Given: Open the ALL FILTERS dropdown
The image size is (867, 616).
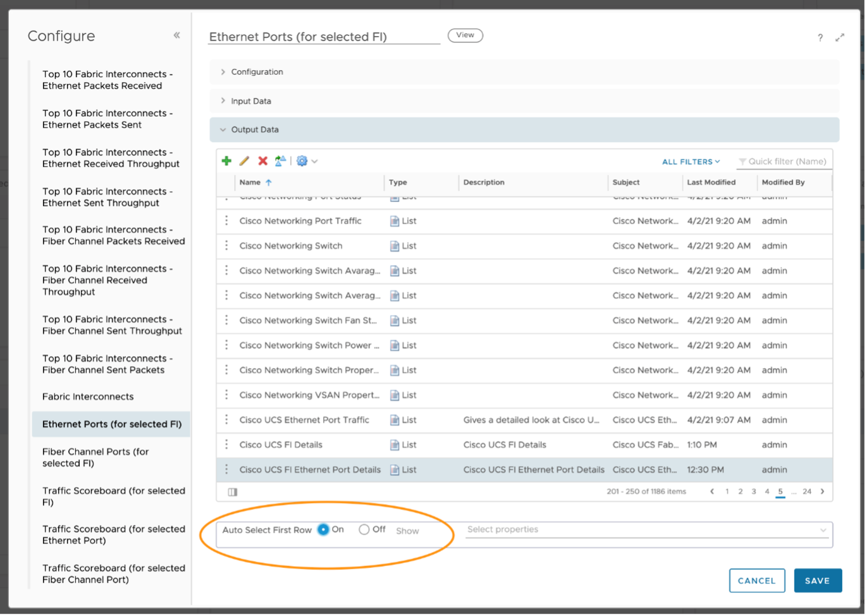Looking at the screenshot, I should pyautogui.click(x=691, y=162).
